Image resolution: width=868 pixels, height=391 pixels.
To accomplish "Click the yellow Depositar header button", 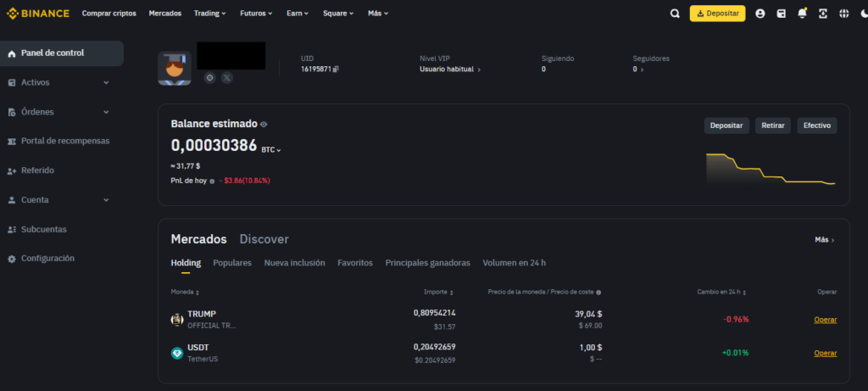I will tap(717, 14).
